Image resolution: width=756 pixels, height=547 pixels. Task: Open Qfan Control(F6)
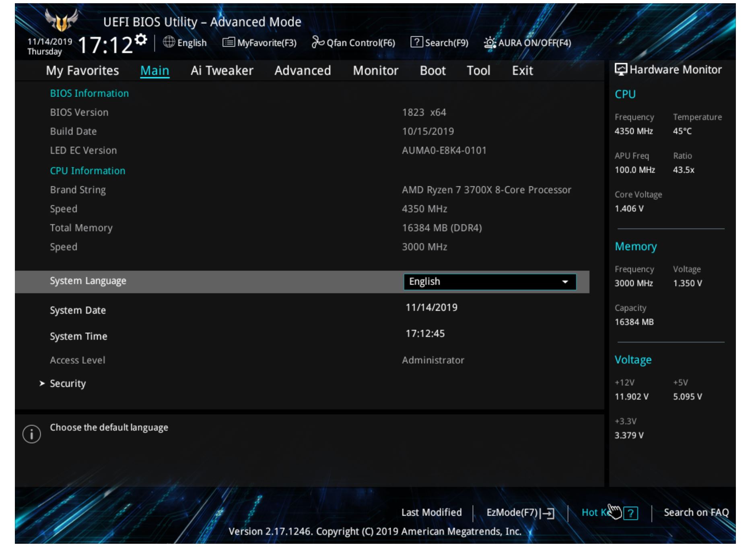(353, 43)
